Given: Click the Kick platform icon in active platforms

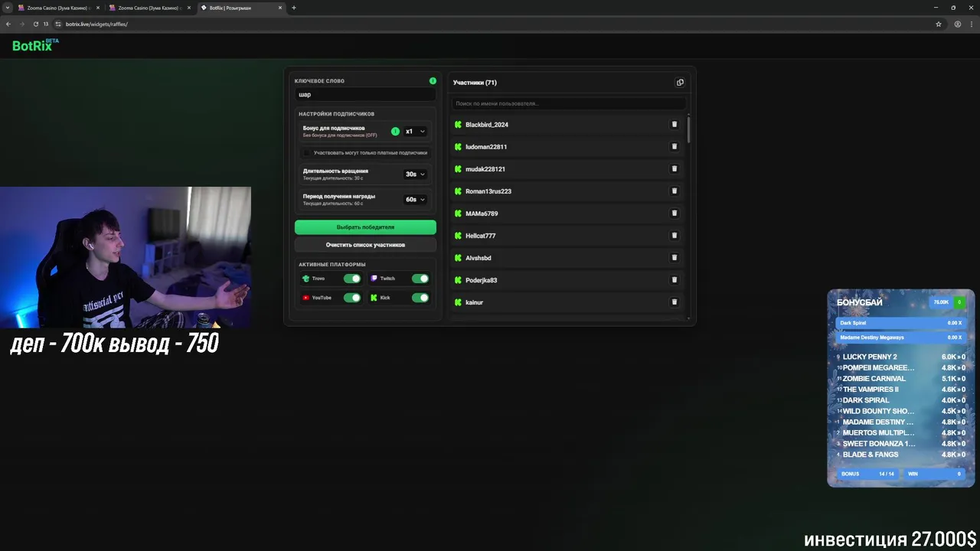Looking at the screenshot, I should pos(374,297).
